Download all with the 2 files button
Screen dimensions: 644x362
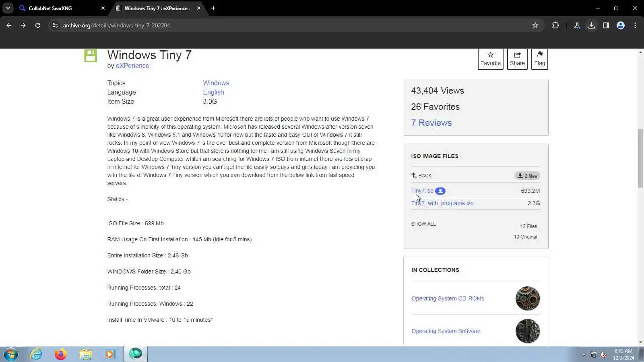[x=527, y=176]
